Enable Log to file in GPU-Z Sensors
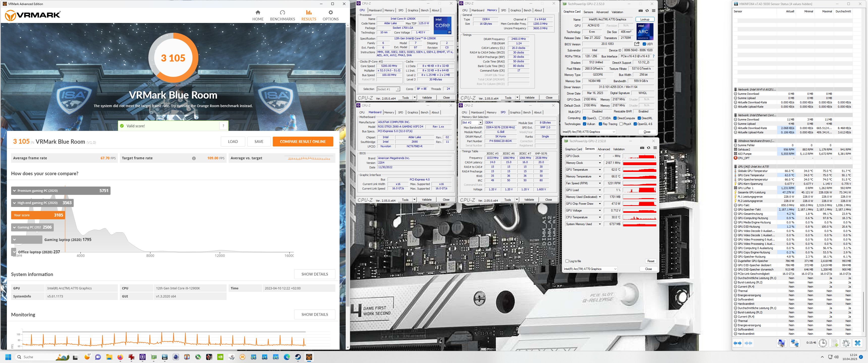Screen dimensions: 868x363 click(x=567, y=261)
